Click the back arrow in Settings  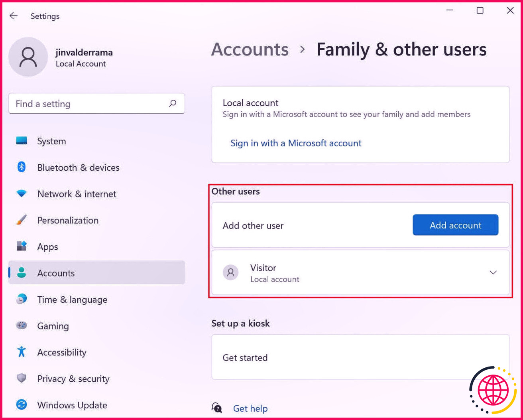click(x=14, y=16)
